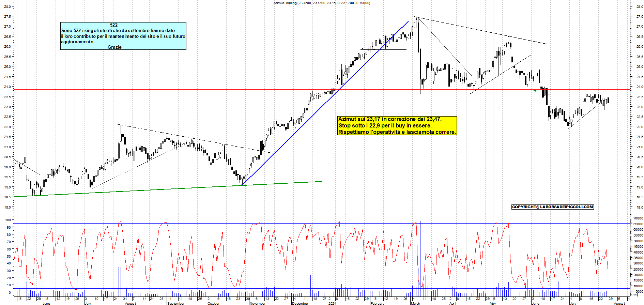The width and height of the screenshot is (644, 305).
Task: Click the 65000 label on the volume scale
Action: (638, 224)
